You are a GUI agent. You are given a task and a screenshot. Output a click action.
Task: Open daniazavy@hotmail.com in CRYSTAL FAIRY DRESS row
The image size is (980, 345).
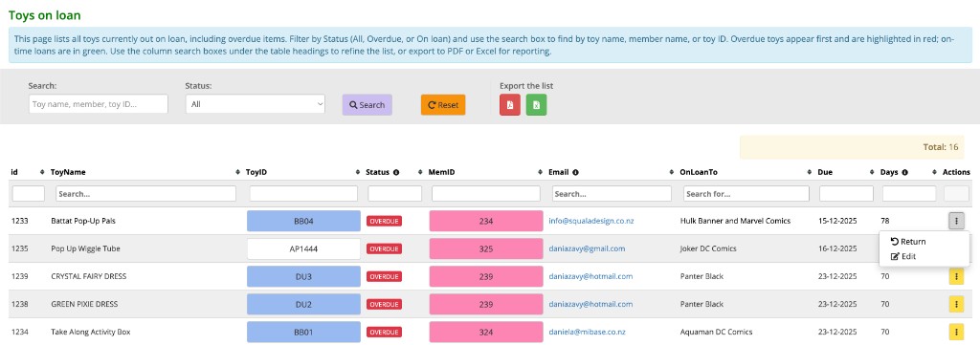pyautogui.click(x=590, y=276)
